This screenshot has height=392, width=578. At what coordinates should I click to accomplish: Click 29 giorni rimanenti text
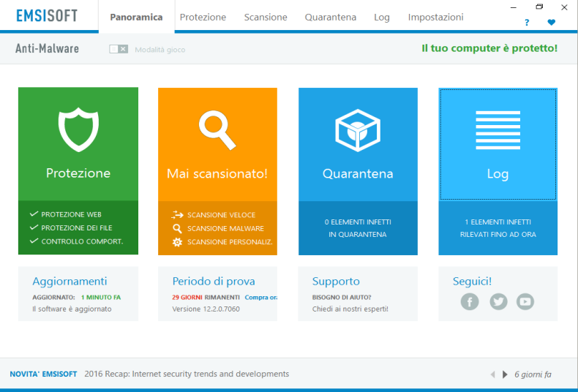[x=206, y=298]
